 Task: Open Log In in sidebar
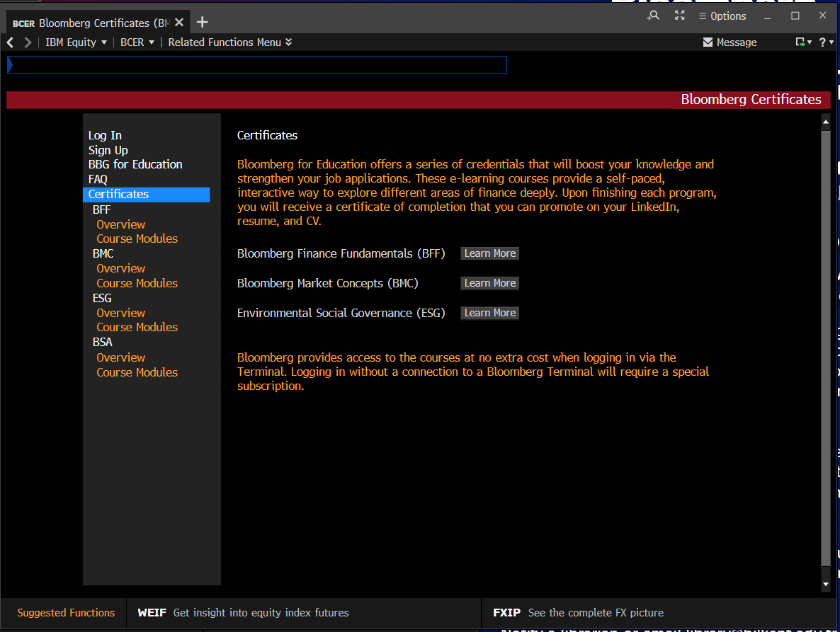pyautogui.click(x=105, y=135)
